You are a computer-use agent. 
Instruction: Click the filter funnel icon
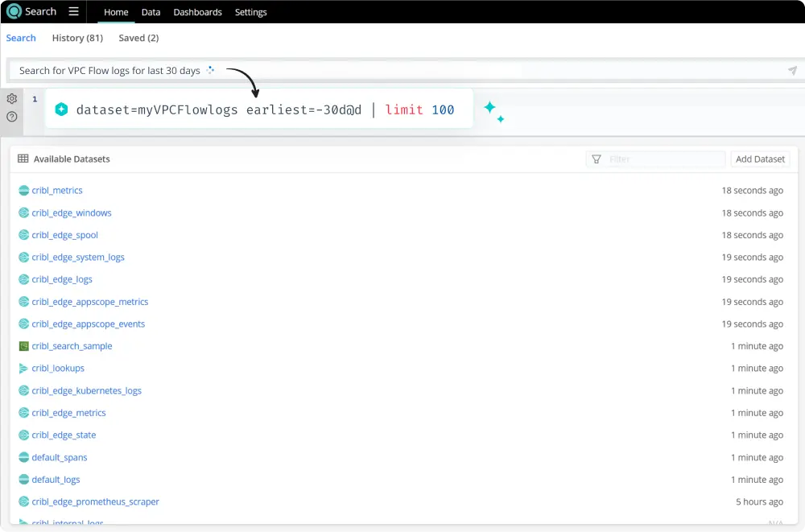pyautogui.click(x=596, y=159)
